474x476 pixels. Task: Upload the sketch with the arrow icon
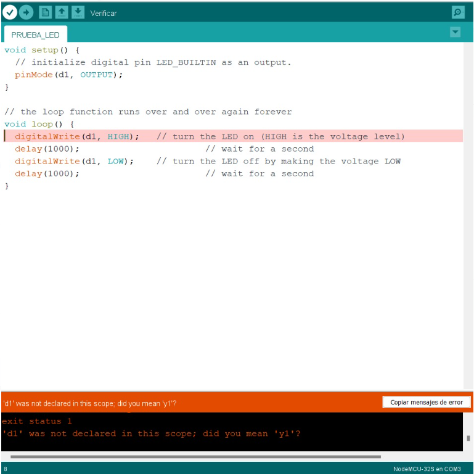(x=26, y=12)
